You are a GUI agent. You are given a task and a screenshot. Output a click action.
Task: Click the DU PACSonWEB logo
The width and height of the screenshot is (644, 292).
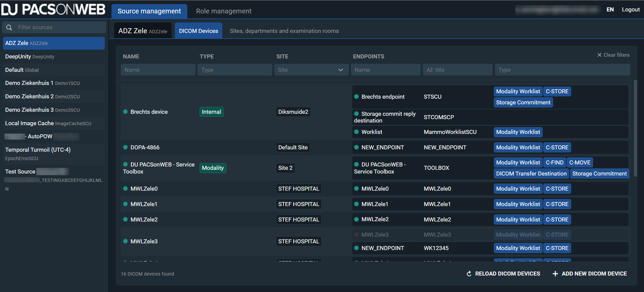(53, 9)
